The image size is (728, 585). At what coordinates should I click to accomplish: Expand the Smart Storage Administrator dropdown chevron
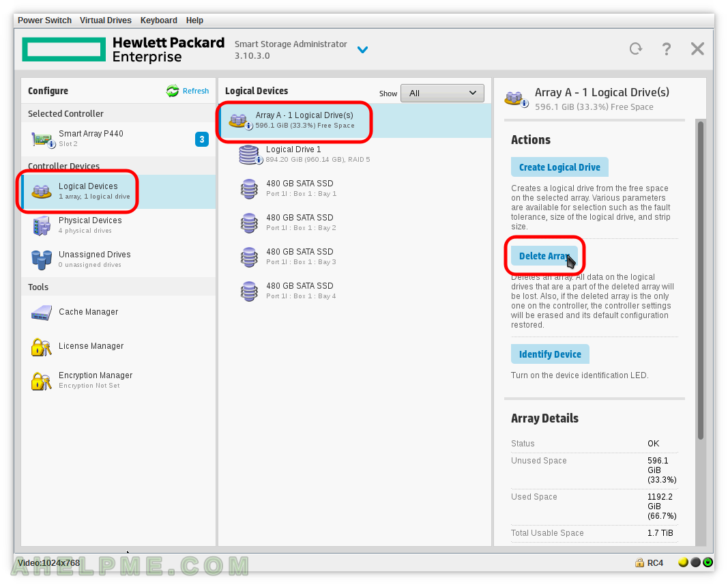click(362, 49)
